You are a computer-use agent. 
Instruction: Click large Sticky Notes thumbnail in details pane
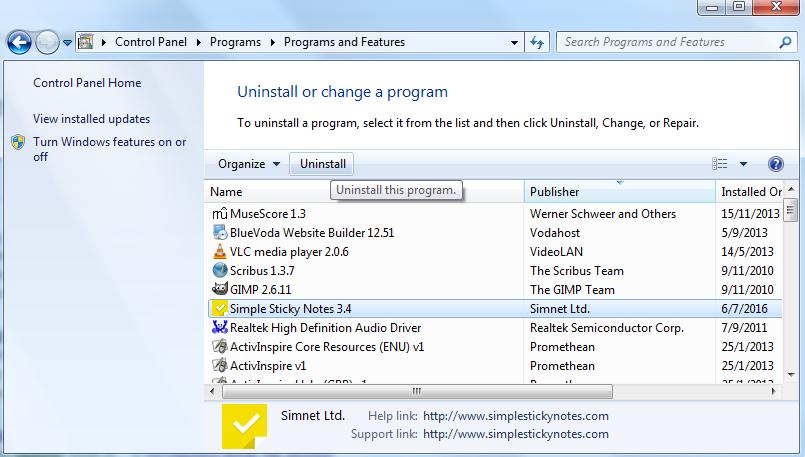click(244, 426)
